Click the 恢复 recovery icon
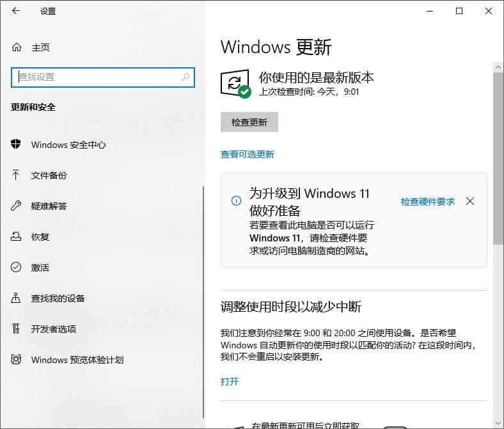 point(16,236)
